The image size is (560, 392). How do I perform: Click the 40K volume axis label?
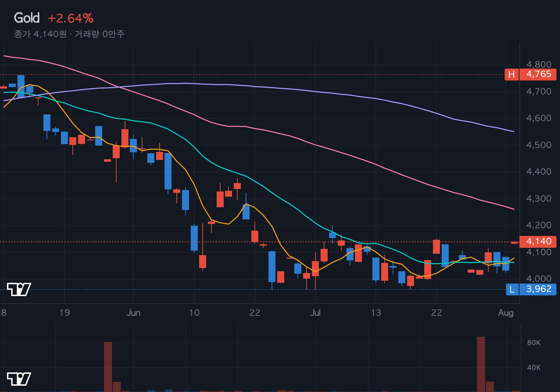coord(534,367)
